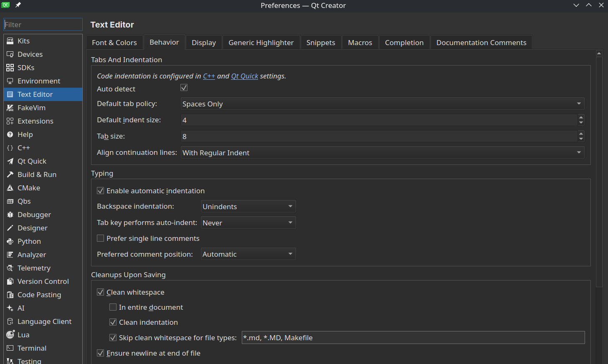The image size is (608, 364).
Task: Open the CMake settings icon
Action: tap(10, 188)
